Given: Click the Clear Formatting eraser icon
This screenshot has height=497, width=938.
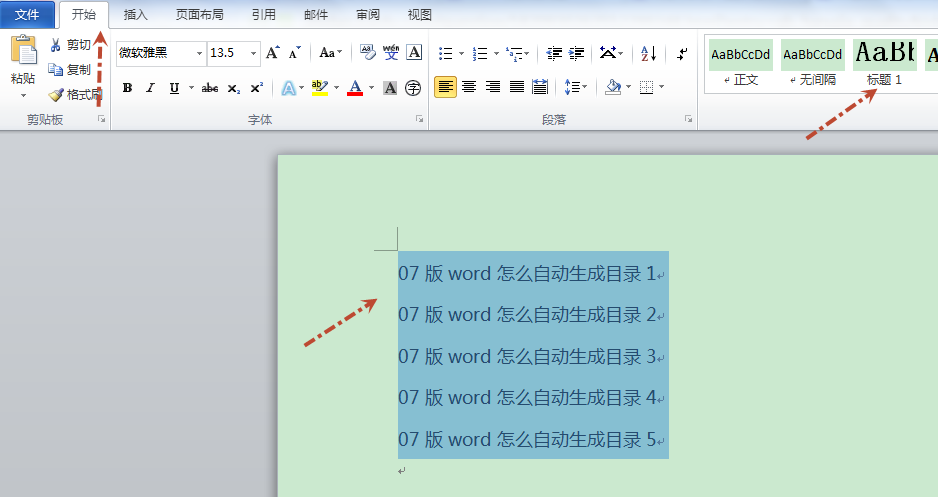Looking at the screenshot, I should point(367,53).
